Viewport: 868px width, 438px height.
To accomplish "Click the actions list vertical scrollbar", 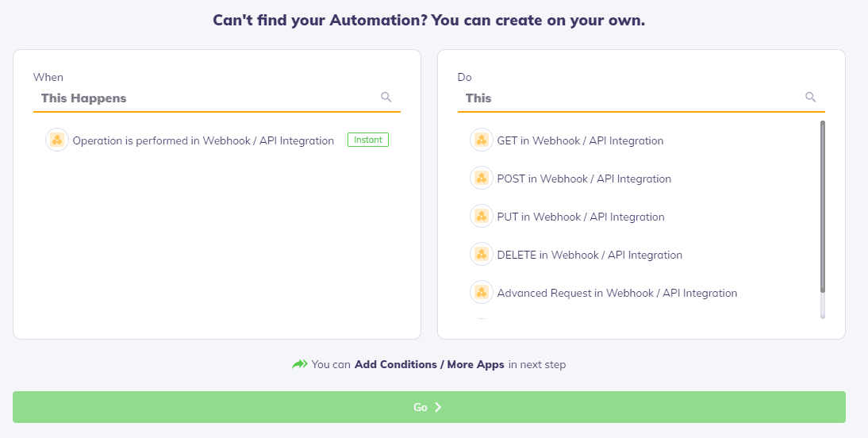I will tap(823, 207).
